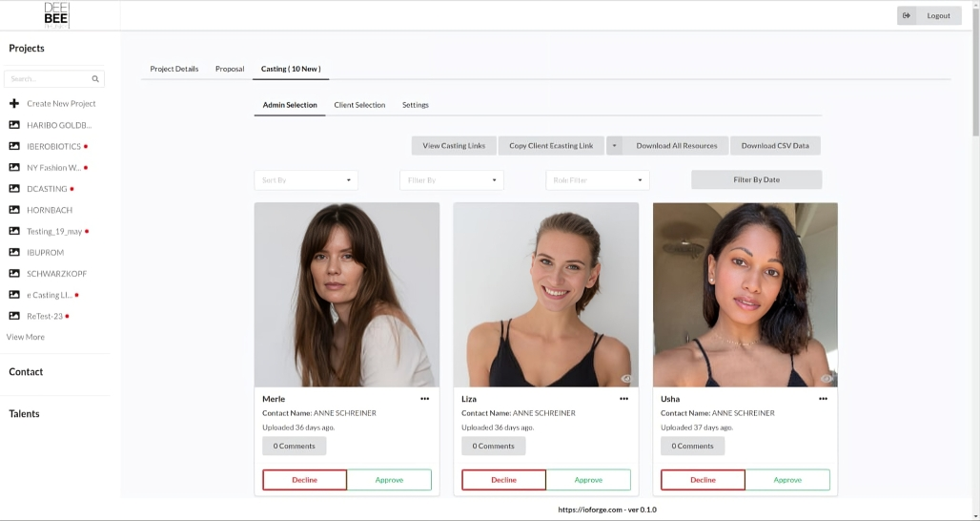Open the Sort By dropdown
Screen dimensions: 980x521
(x=306, y=180)
